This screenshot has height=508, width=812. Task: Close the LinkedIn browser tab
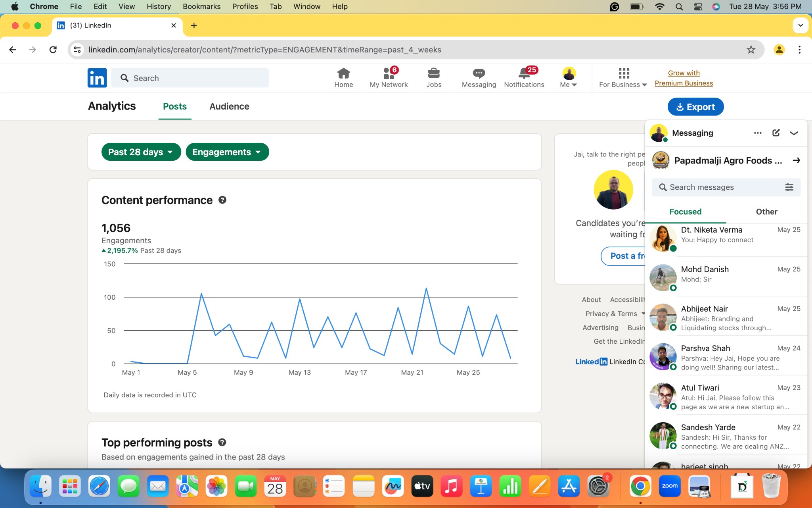pos(173,25)
